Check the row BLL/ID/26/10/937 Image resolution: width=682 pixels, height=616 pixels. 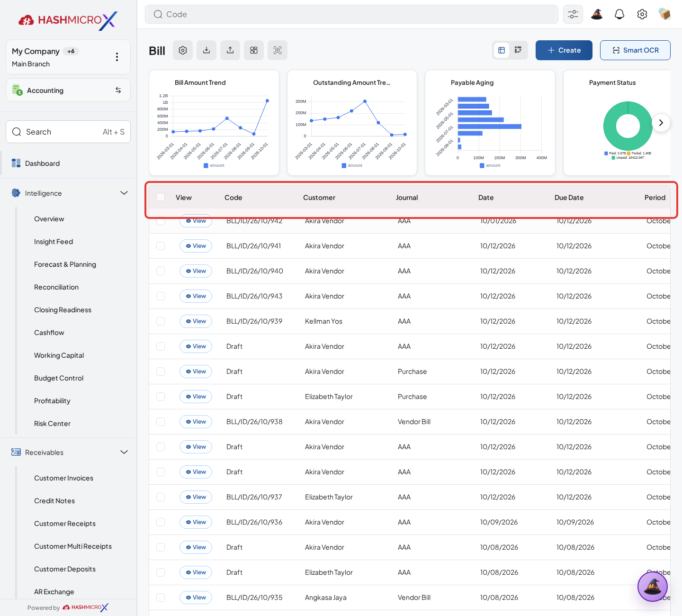click(161, 497)
